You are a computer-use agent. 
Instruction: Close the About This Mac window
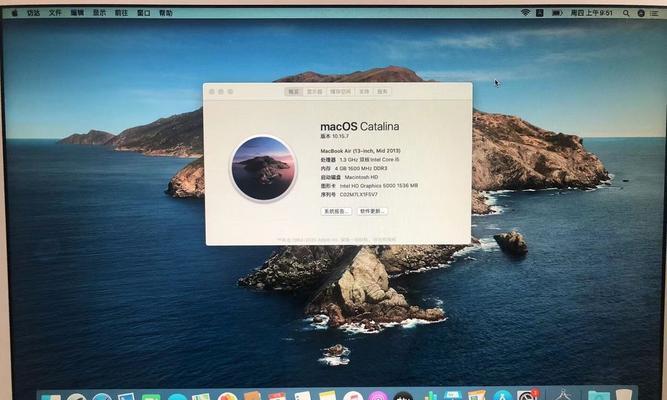click(212, 91)
